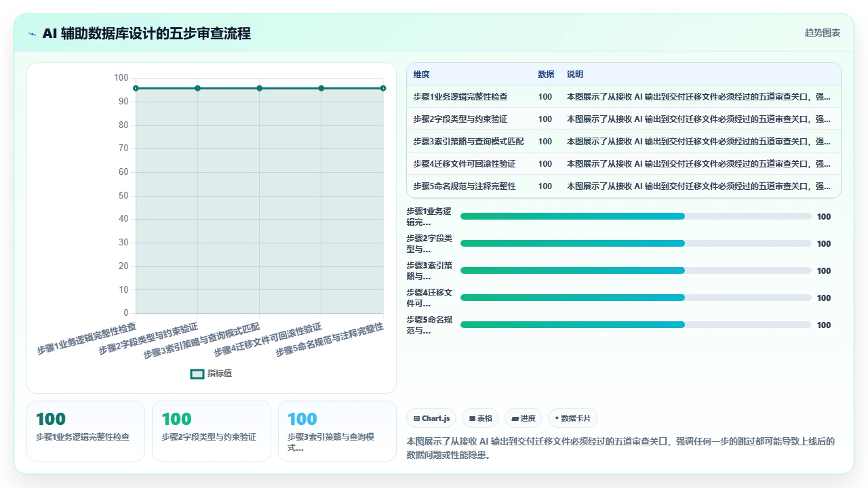Click the 维度 column header
Screen dimensions: 868x488
click(422, 75)
